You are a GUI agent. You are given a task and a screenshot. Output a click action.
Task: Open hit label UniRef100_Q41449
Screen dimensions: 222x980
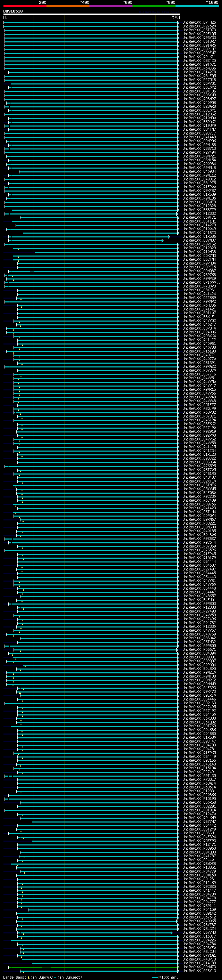coord(199,137)
